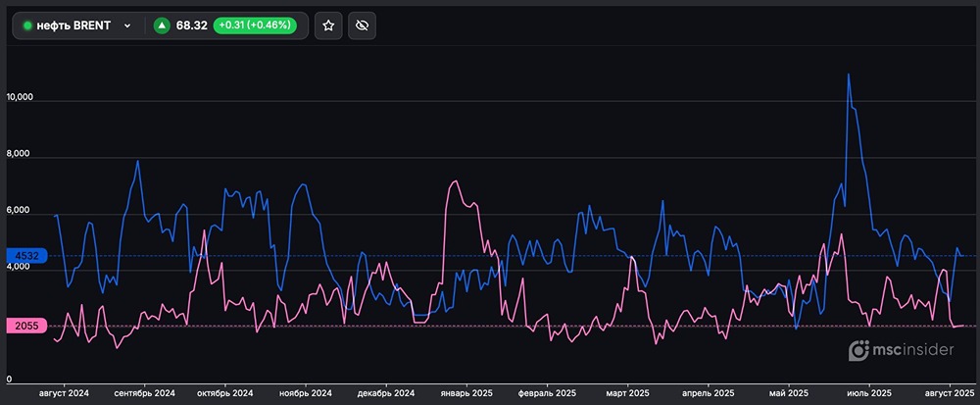The image size is (980, 405).
Task: Click the pink line's peak in январь 2025
Action: (x=454, y=181)
